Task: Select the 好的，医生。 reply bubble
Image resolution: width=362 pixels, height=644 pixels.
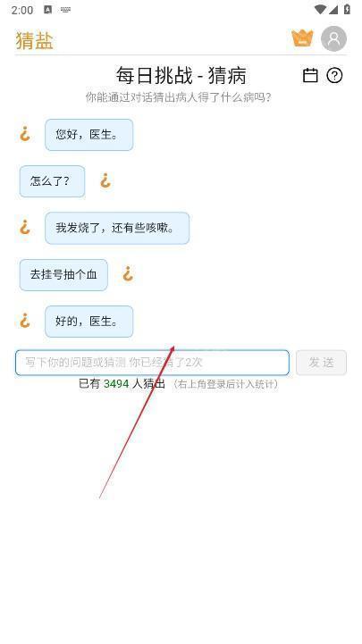Action: [x=89, y=322]
